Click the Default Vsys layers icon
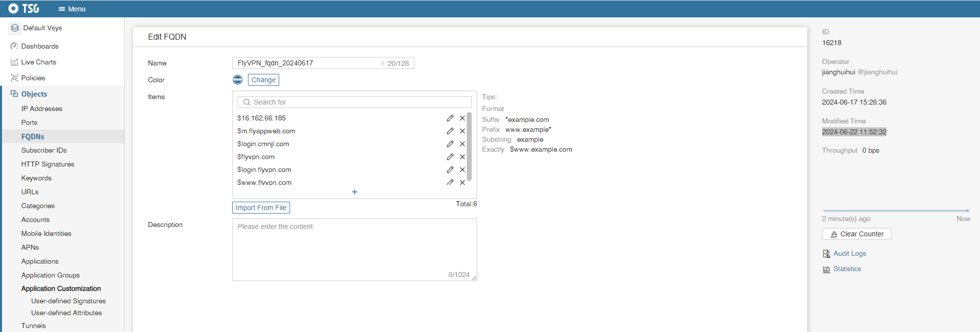980x332 pixels. (15, 28)
